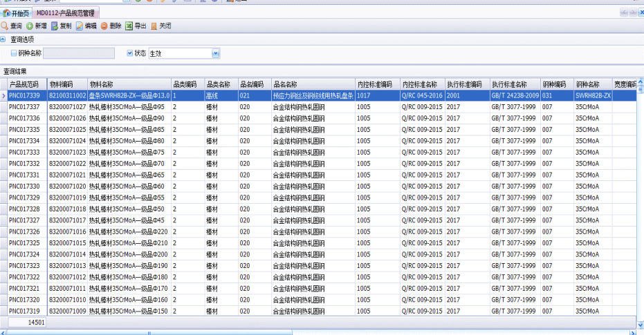Click the tab strip scroll right arrow
The height and width of the screenshot is (335, 644).
[x=633, y=12]
